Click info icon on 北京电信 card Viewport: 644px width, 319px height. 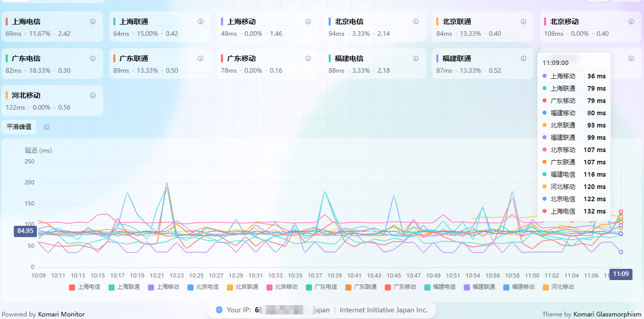pos(416,22)
